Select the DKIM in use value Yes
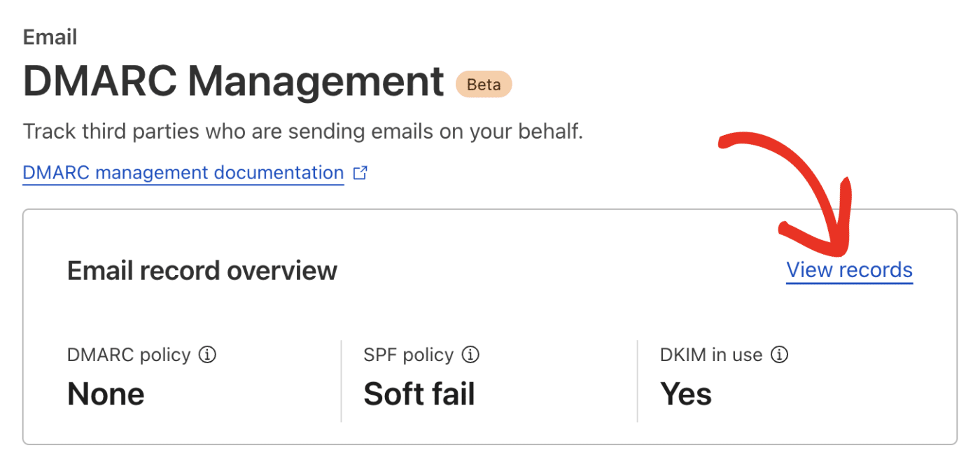Image resolution: width=980 pixels, height=464 pixels. coord(686,395)
